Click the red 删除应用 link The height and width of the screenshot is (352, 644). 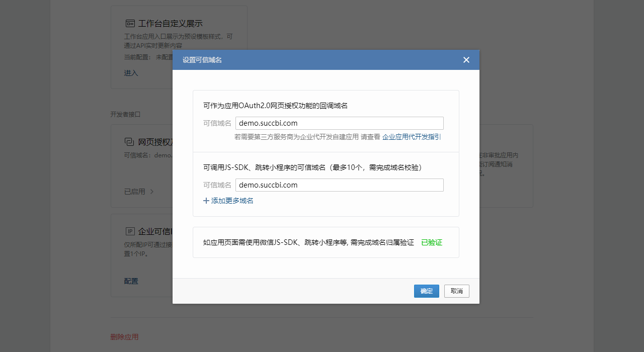[124, 336]
